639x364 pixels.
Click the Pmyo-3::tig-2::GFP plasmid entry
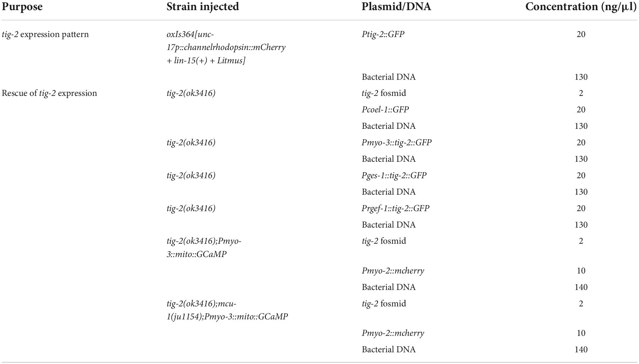397,142
